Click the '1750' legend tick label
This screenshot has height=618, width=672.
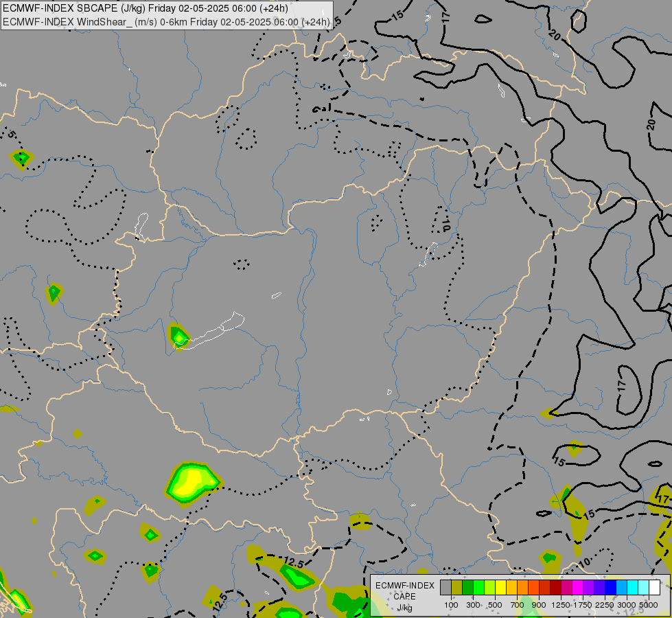[583, 605]
